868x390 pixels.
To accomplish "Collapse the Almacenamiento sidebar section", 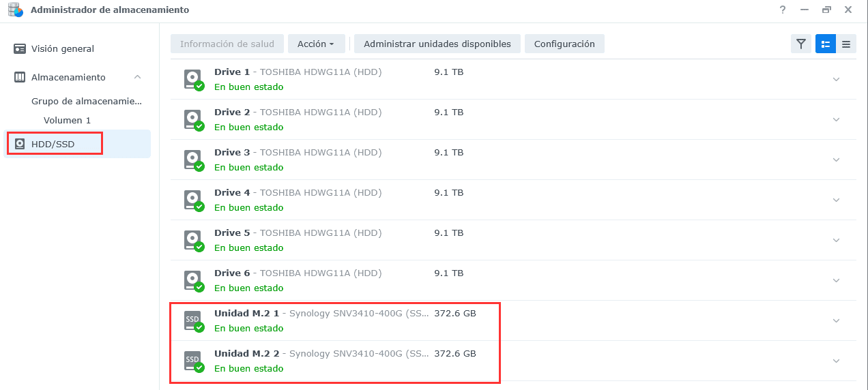I will click(137, 77).
